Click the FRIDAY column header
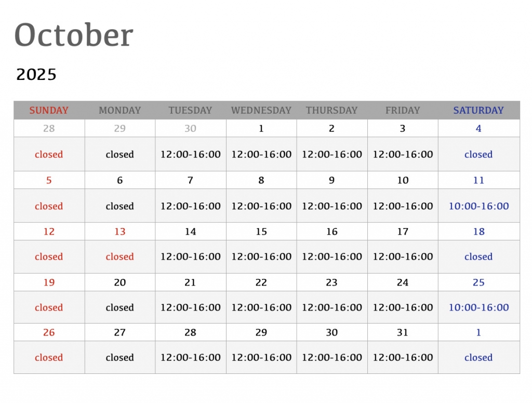The height and width of the screenshot is (403, 532). coord(403,110)
